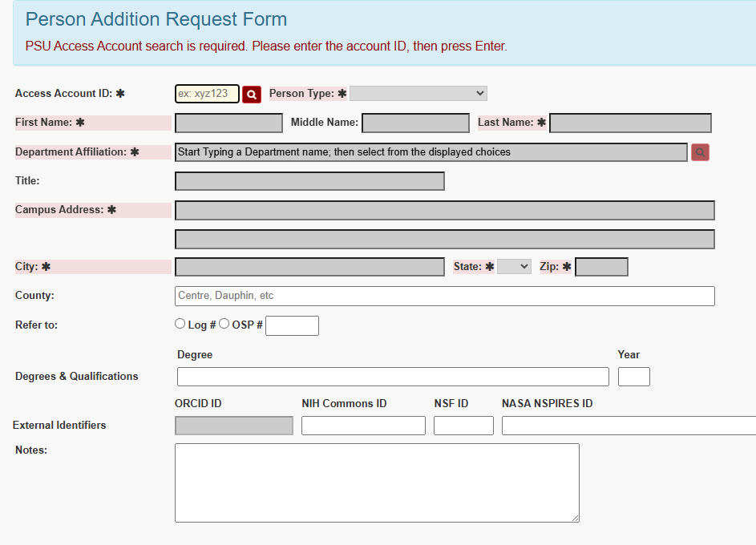Click the Year input box
756x545 pixels.
[633, 377]
